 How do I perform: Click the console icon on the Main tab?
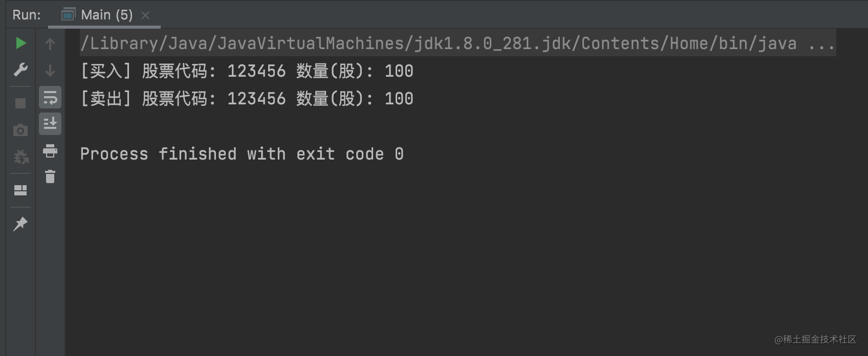[67, 14]
